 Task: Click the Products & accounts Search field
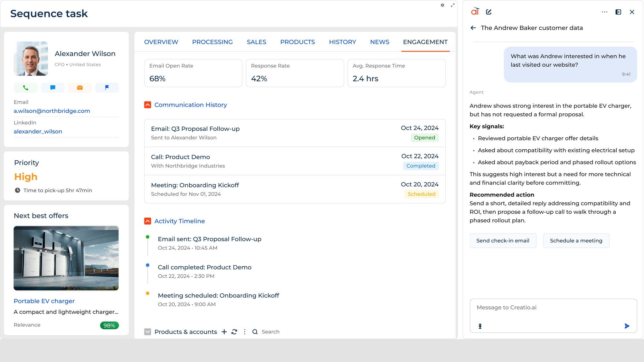(270, 332)
